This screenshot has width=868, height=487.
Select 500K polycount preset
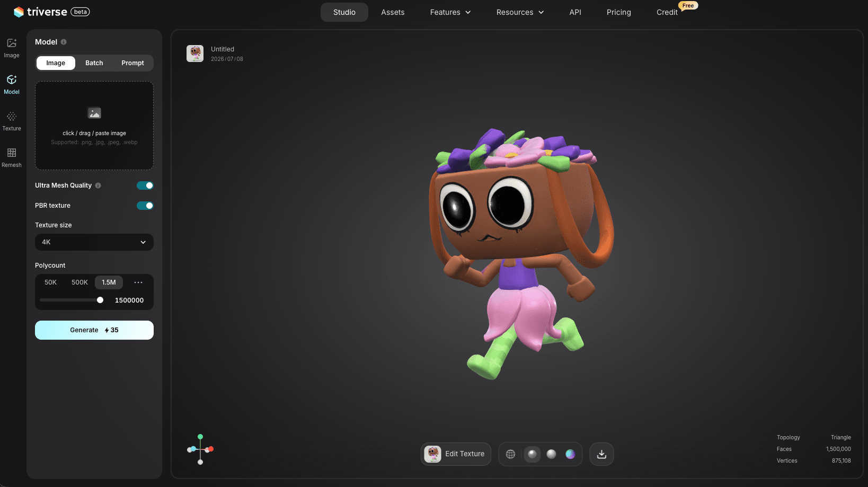click(x=79, y=282)
